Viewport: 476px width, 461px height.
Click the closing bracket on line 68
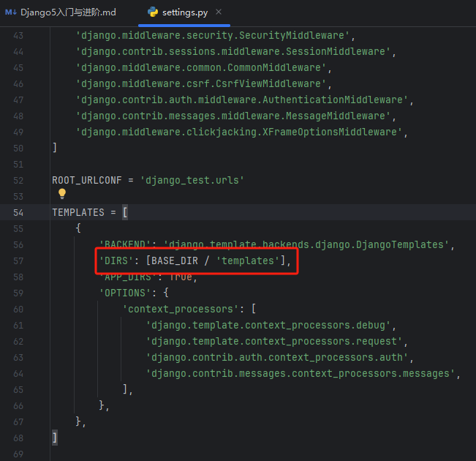coord(54,437)
